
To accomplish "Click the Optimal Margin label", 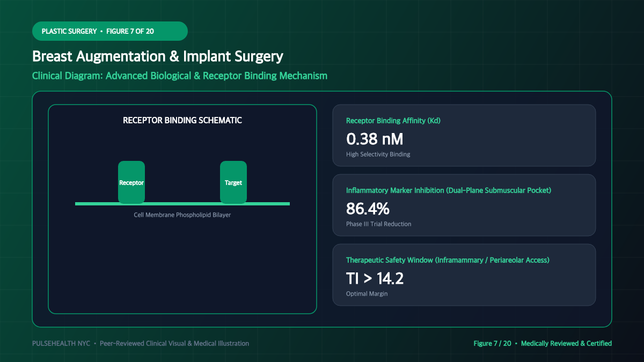I will 367,294.
